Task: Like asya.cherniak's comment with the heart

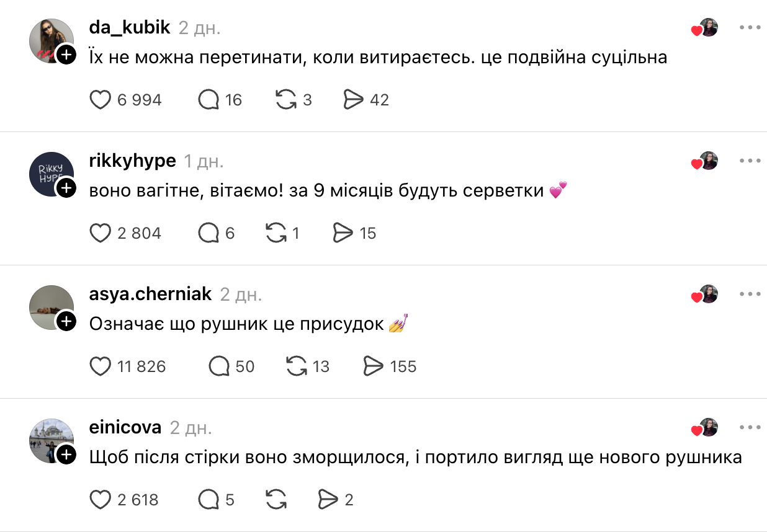Action: tap(101, 366)
